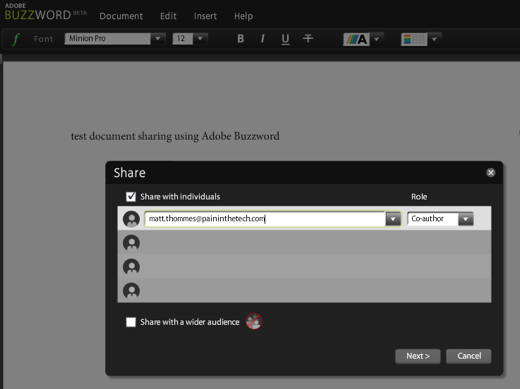Screen dimensions: 520x389
Task: Click the email address input field
Action: point(265,219)
